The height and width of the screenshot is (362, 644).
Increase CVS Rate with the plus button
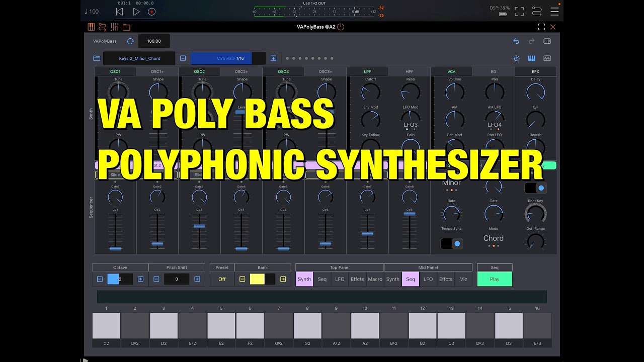[273, 58]
